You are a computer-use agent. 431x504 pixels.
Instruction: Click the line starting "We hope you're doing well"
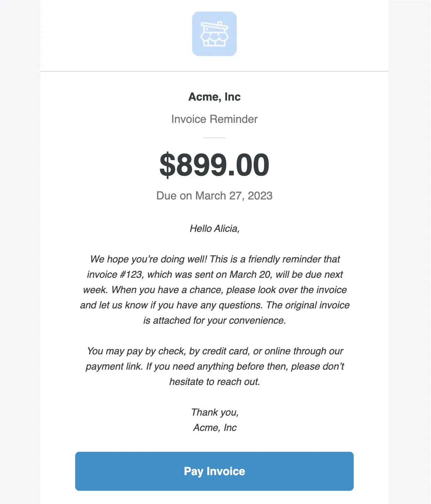[214, 259]
